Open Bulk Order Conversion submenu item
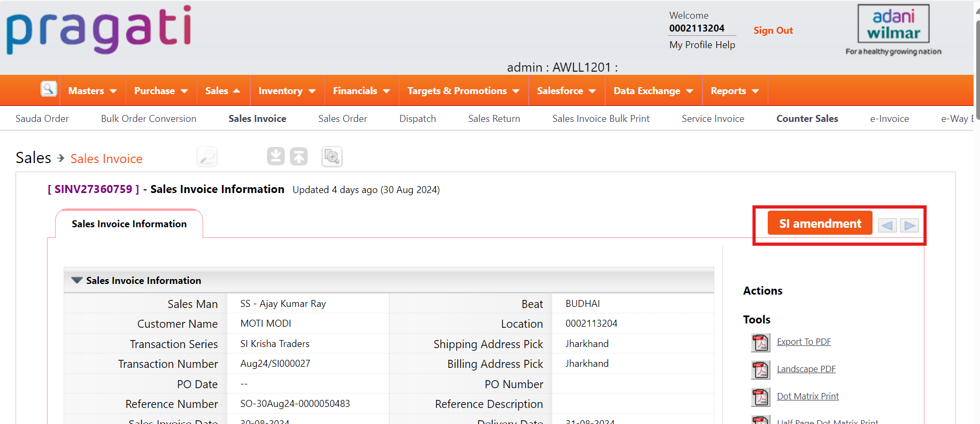 click(149, 119)
